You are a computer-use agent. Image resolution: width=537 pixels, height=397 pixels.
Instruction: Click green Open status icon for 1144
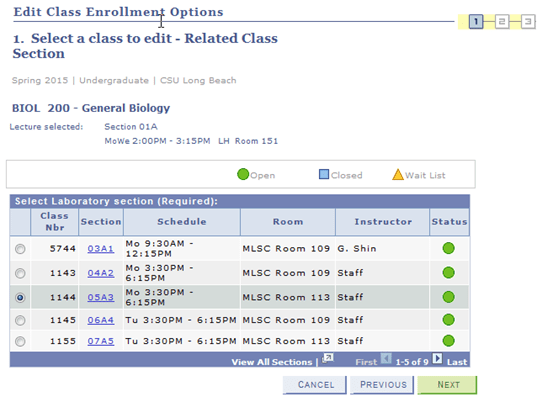449,297
